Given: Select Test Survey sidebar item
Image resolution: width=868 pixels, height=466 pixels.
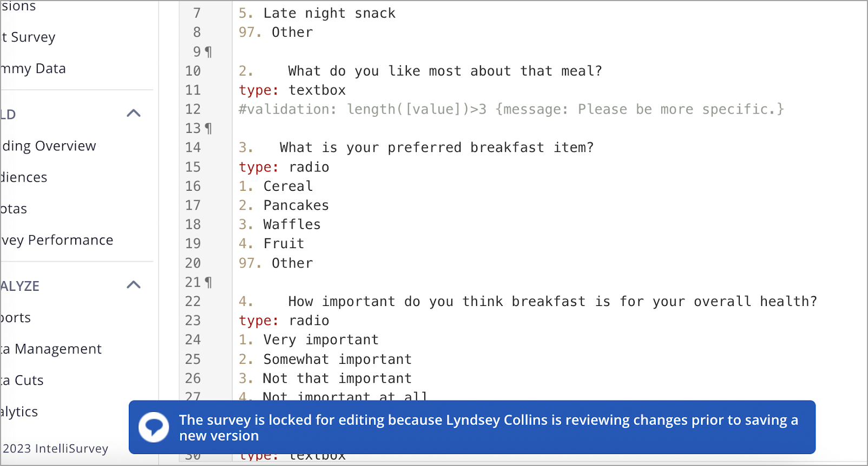Looking at the screenshot, I should pyautogui.click(x=28, y=37).
